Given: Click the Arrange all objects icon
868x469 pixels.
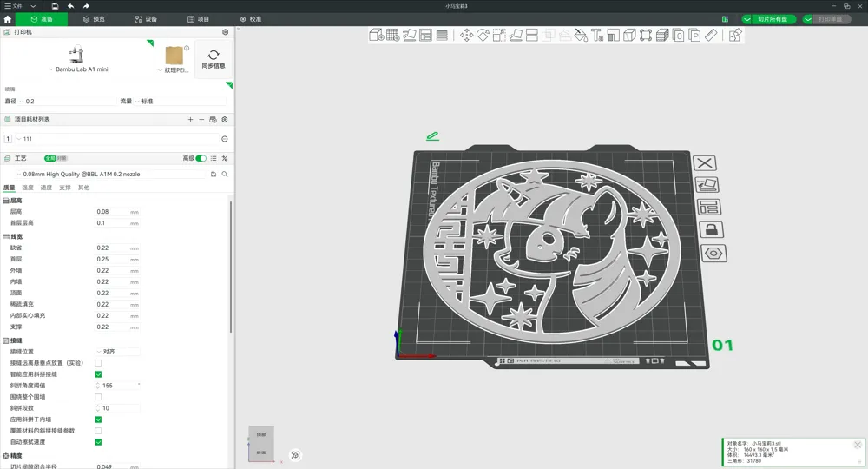Looking at the screenshot, I should (425, 36).
